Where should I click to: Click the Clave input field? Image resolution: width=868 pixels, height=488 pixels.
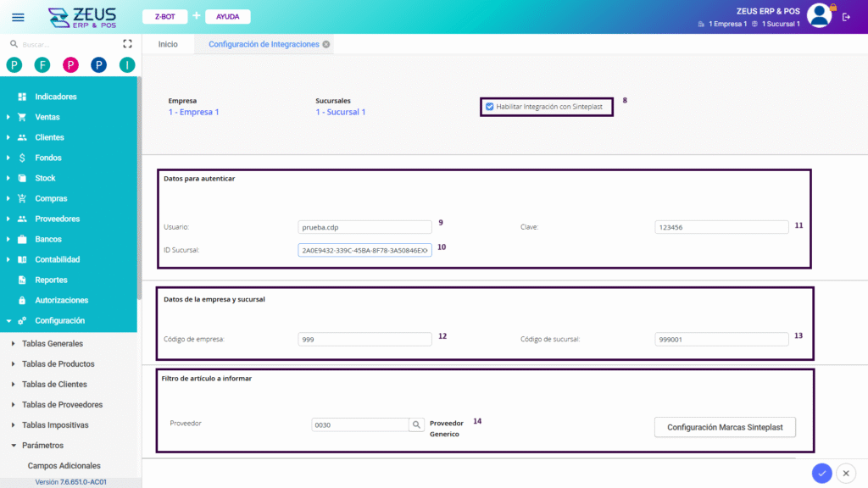coord(721,227)
